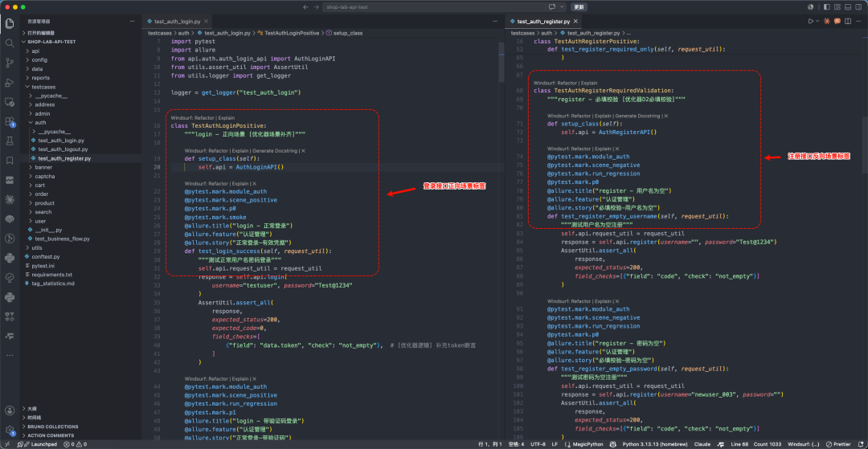Viewport: 868px width, 449px height.
Task: Open the upper Python icon in activity bar
Action: [x=10, y=258]
